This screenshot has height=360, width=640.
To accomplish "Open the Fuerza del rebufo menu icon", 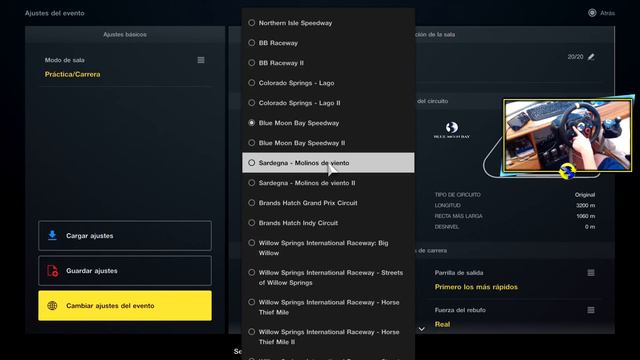I will [591, 310].
